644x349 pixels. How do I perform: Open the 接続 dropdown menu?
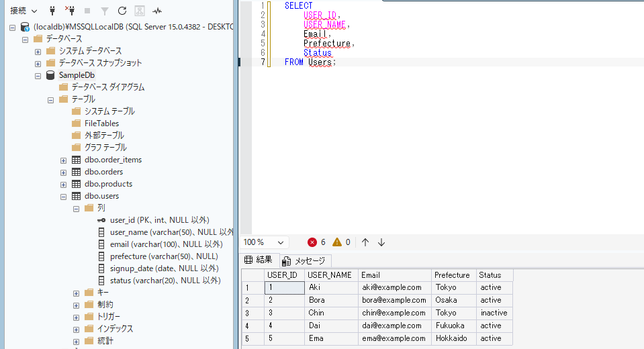click(24, 11)
